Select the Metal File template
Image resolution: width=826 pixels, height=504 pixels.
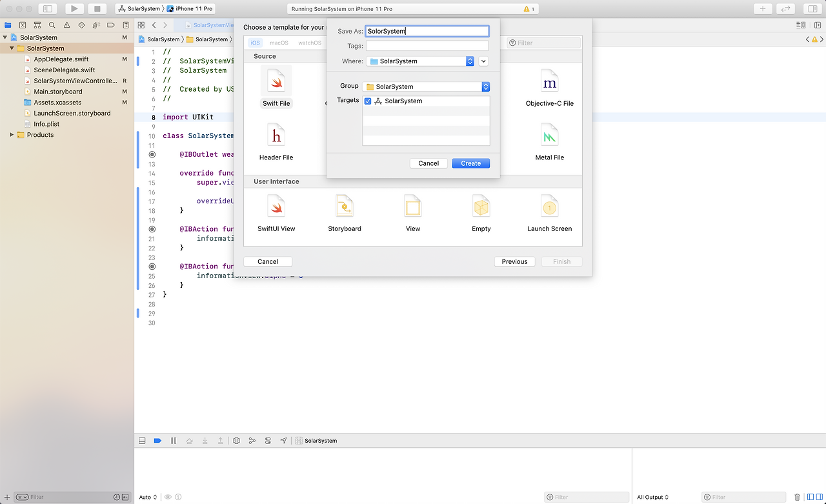click(550, 141)
